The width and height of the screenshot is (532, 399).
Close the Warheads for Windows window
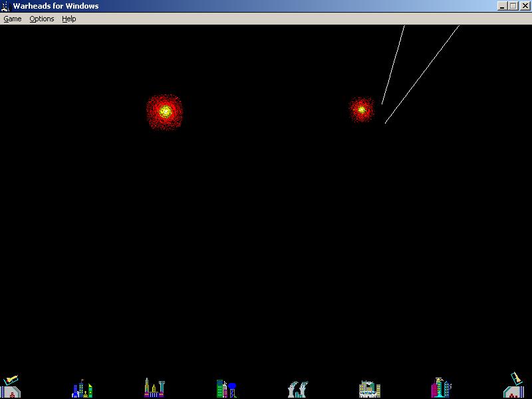(525, 6)
